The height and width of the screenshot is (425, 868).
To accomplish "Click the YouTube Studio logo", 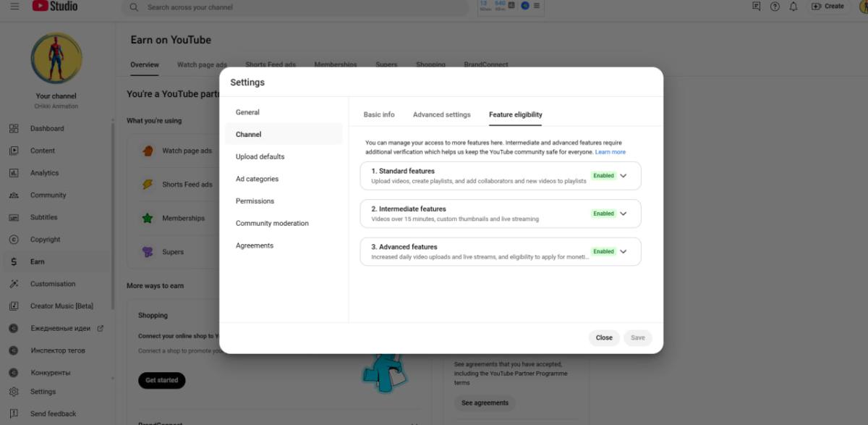I will (55, 7).
